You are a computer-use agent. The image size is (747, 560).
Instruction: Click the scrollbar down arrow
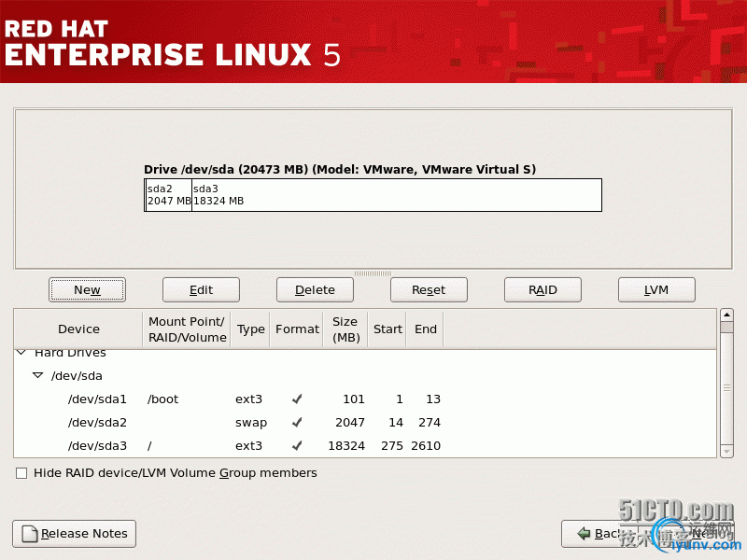click(x=726, y=451)
